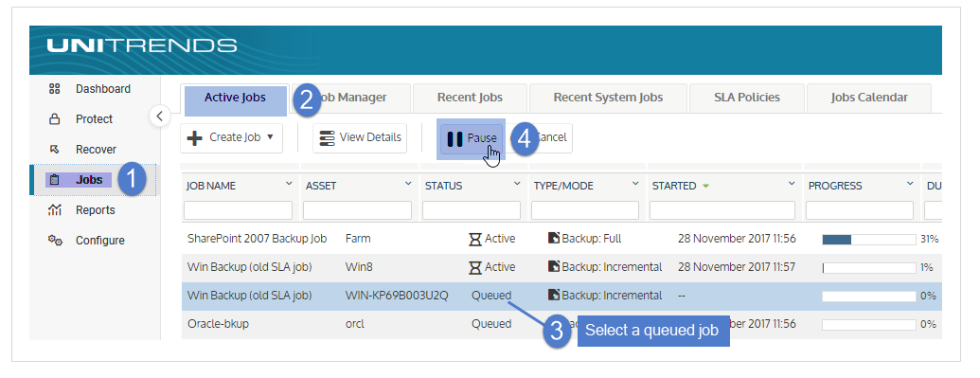
Task: Click the Protect lock icon
Action: pos(54,119)
